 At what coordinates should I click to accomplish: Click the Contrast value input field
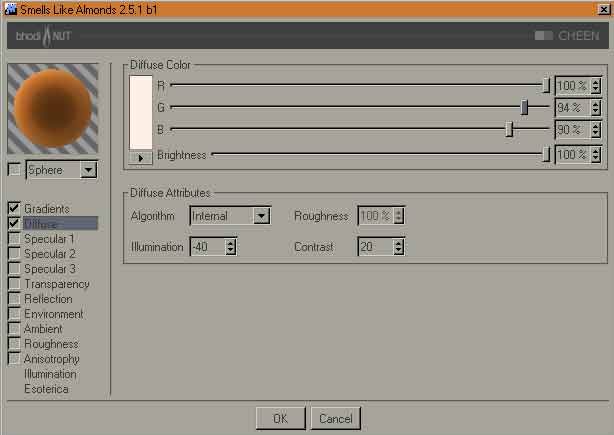374,247
